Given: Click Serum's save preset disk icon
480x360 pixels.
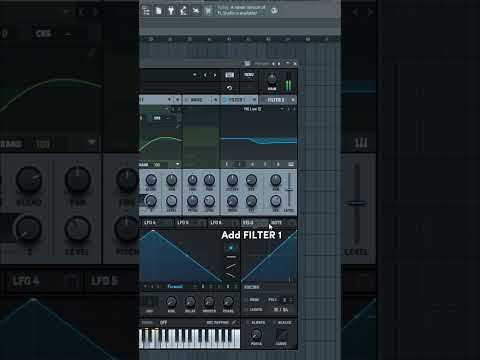Looking at the screenshot, I should [x=229, y=75].
